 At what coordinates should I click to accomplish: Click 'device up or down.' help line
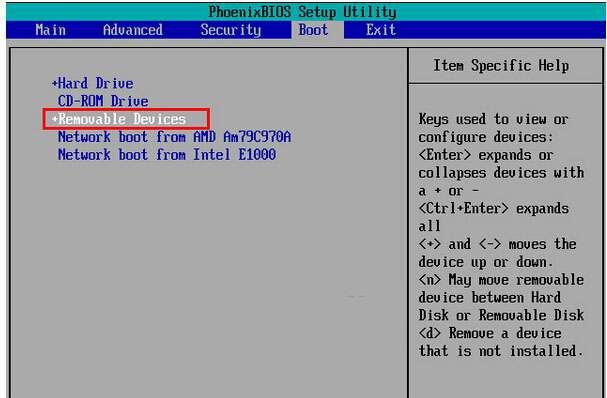click(x=486, y=262)
